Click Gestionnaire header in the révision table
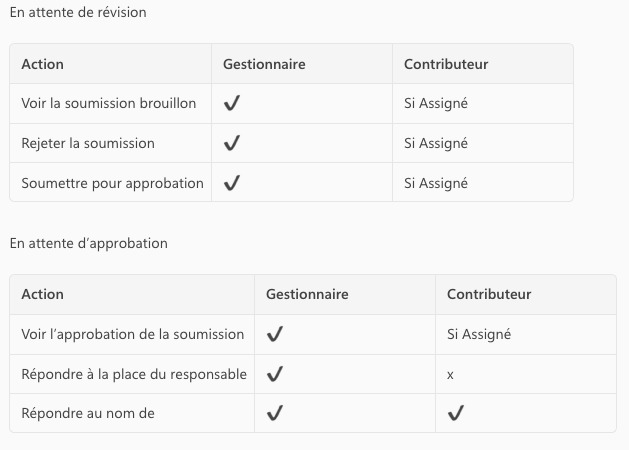Viewport: 629px width, 450px height. pos(264,64)
